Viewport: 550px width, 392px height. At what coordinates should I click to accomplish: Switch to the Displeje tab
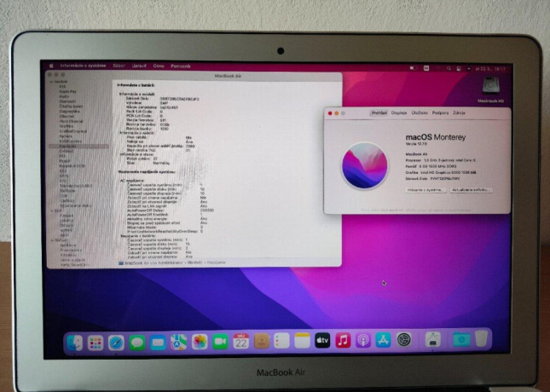[399, 112]
